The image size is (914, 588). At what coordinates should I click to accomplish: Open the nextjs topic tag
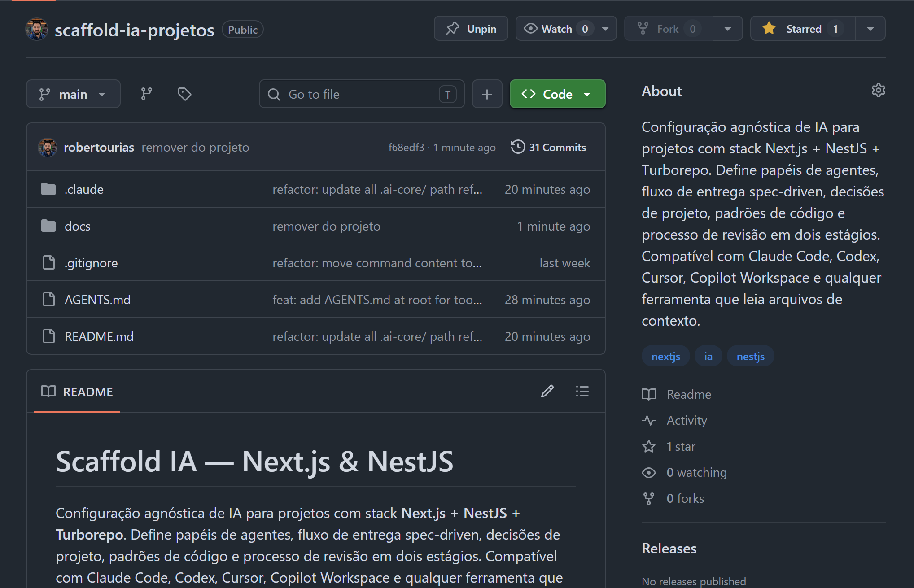666,356
